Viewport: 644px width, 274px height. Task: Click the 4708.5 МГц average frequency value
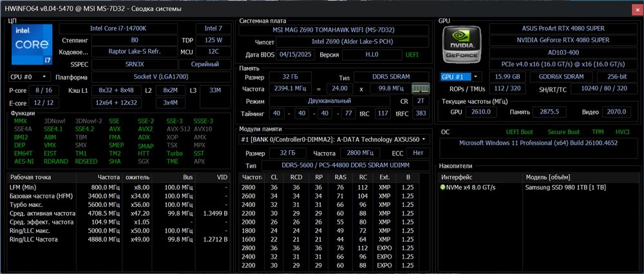pos(103,213)
